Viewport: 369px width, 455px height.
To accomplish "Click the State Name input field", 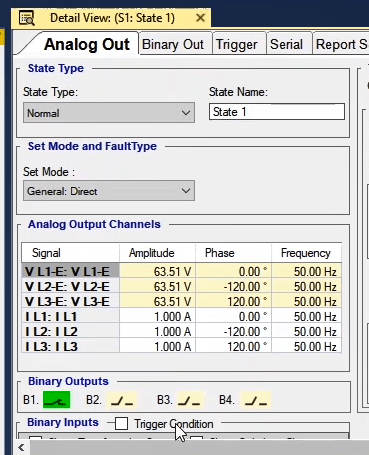I will [277, 112].
